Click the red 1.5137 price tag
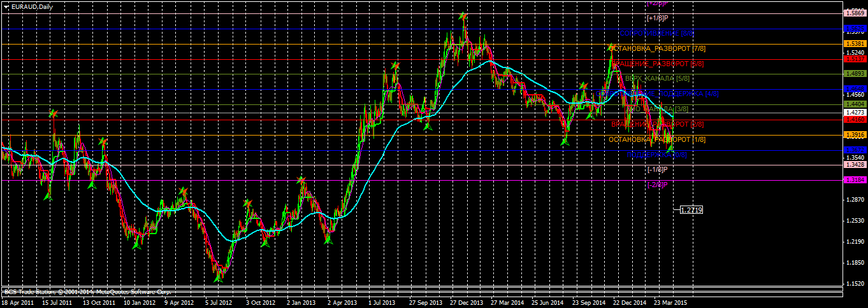Image resolution: width=868 pixels, height=308 pixels. click(x=855, y=59)
